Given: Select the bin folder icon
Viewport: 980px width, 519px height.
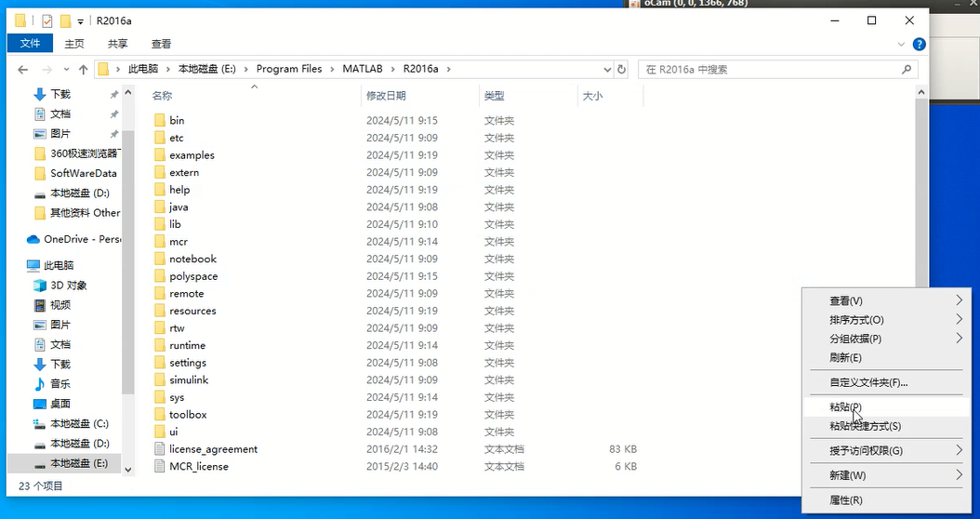Looking at the screenshot, I should 160,120.
